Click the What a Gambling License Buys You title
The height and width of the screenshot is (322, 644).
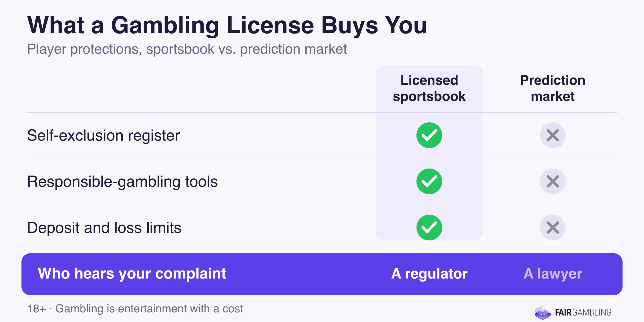[227, 25]
